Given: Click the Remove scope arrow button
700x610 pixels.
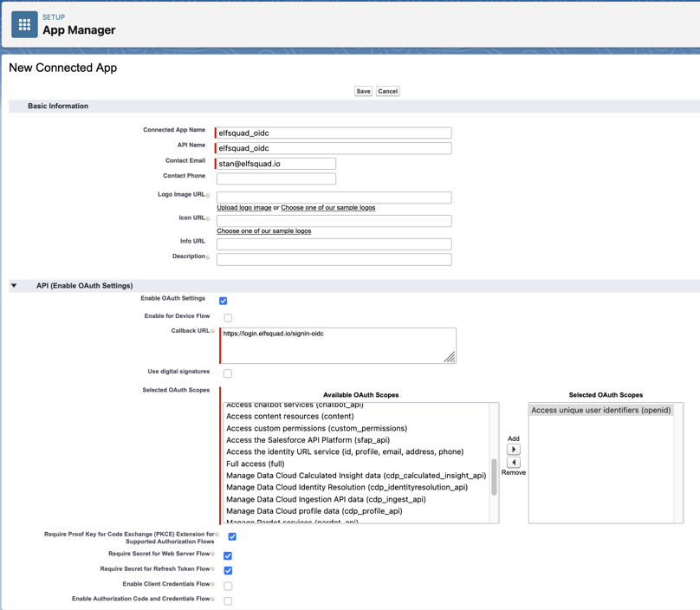Looking at the screenshot, I should (514, 462).
